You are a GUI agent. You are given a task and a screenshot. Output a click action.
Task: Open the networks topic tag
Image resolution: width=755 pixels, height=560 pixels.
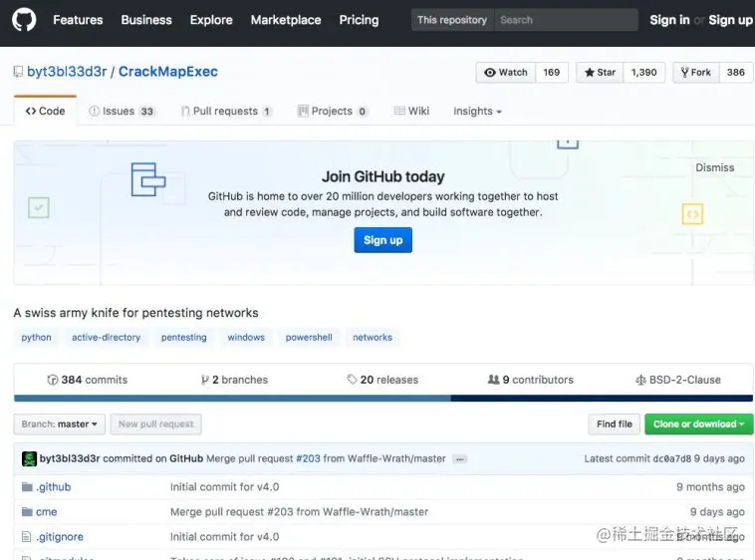tap(373, 337)
